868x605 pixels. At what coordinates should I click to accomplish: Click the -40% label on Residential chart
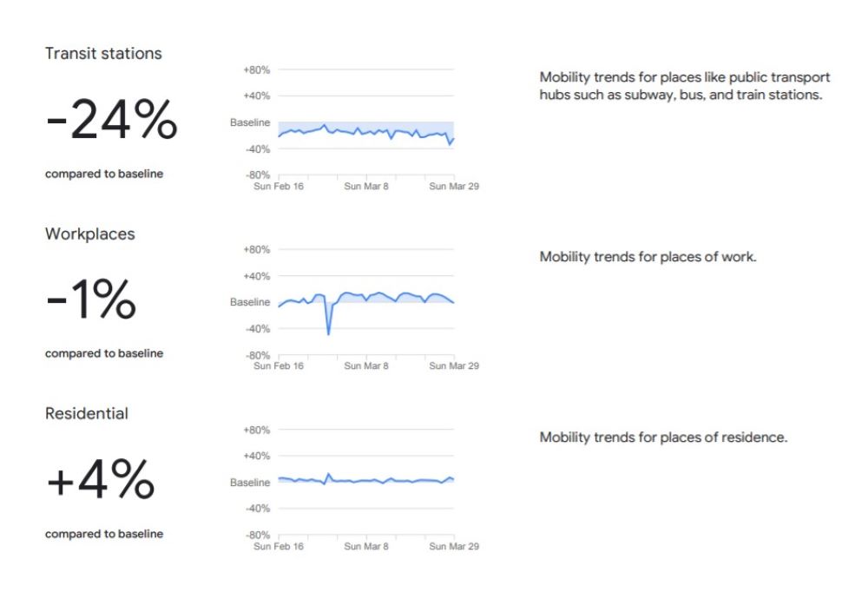tap(257, 509)
